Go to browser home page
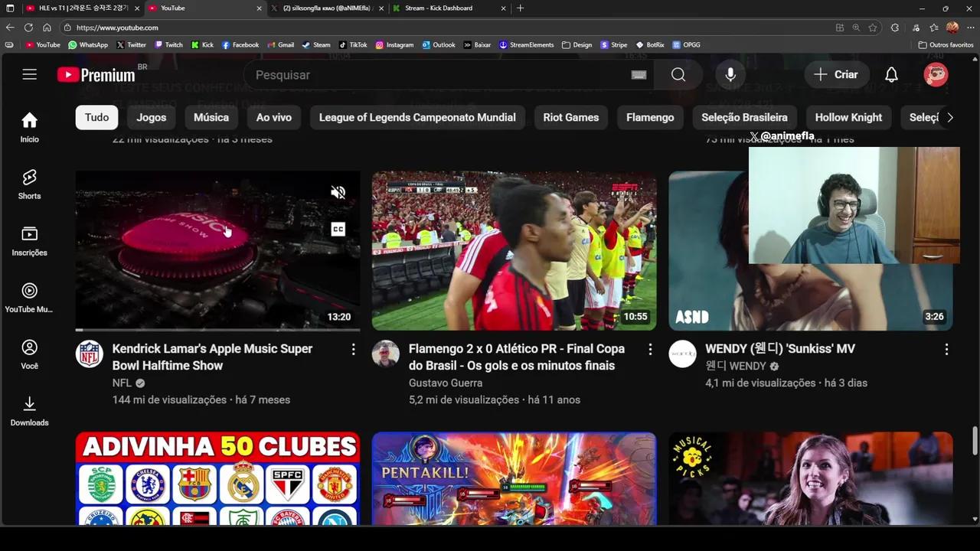 [x=47, y=28]
